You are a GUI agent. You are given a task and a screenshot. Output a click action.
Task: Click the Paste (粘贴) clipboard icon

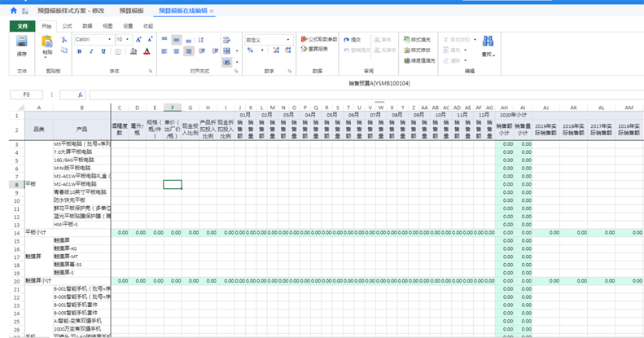point(47,42)
